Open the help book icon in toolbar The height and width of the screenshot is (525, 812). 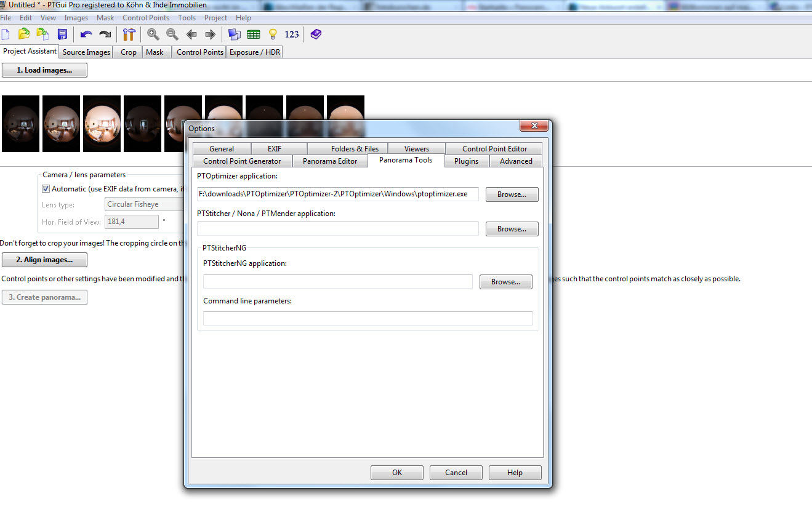(316, 34)
